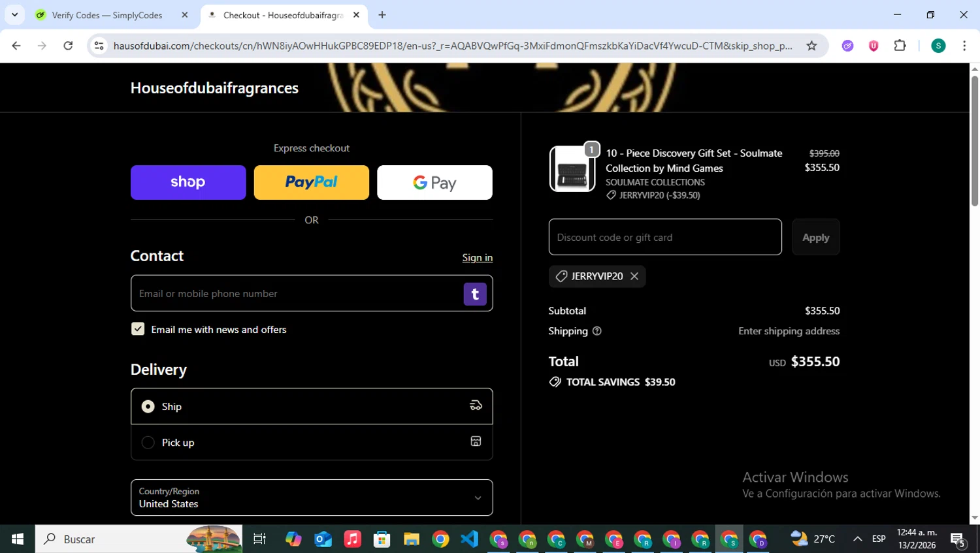This screenshot has width=980, height=553.
Task: Remove the JERRYVIP20 discount code
Action: [x=634, y=276]
